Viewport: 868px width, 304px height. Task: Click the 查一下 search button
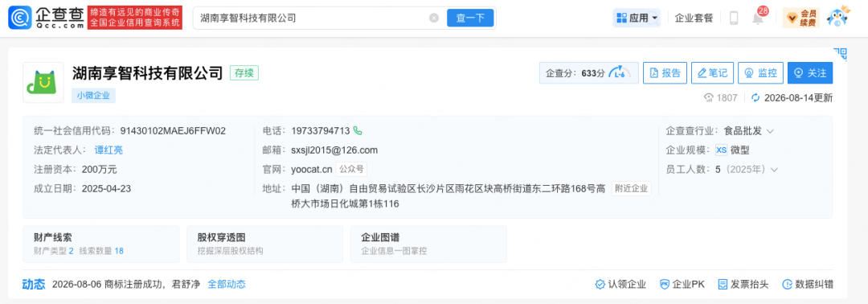click(470, 18)
